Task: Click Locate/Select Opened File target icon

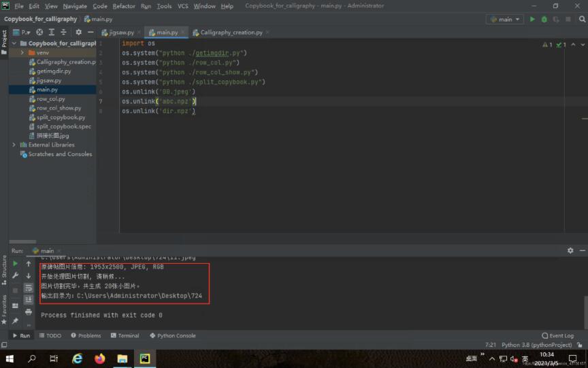Action: pos(39,32)
